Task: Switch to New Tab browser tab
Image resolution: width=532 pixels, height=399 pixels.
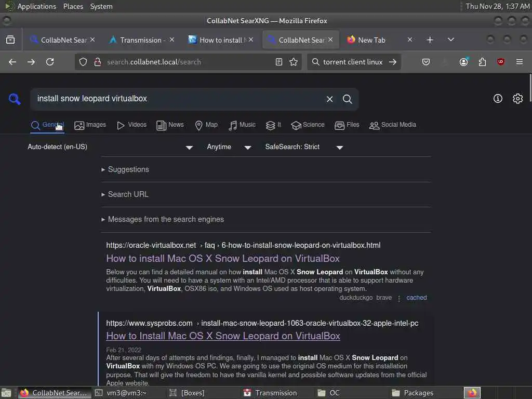Action: (379, 39)
